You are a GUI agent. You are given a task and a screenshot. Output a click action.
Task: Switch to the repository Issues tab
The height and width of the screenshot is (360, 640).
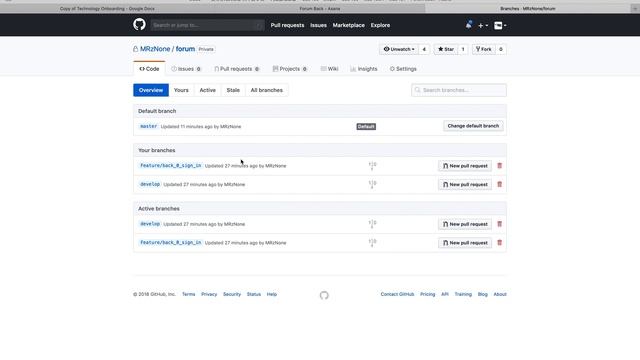click(186, 69)
